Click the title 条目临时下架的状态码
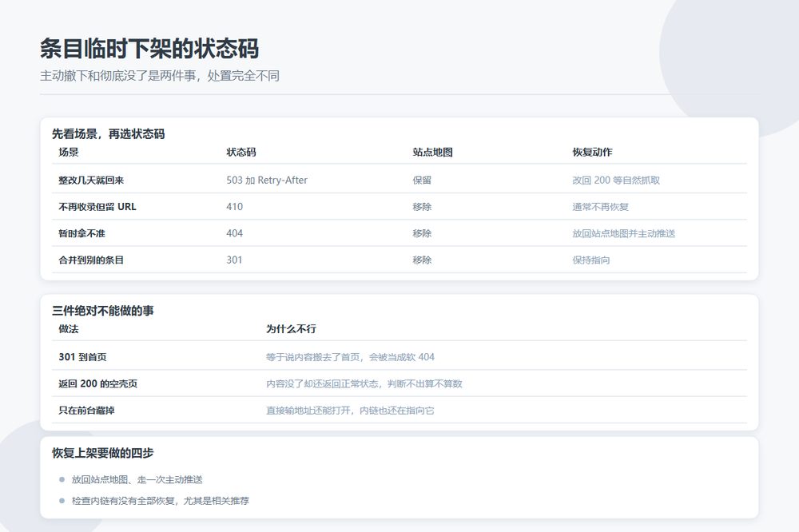 tap(149, 49)
